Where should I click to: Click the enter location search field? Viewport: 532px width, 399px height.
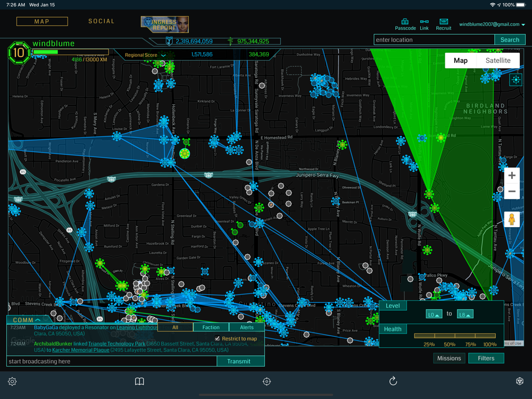click(x=434, y=40)
